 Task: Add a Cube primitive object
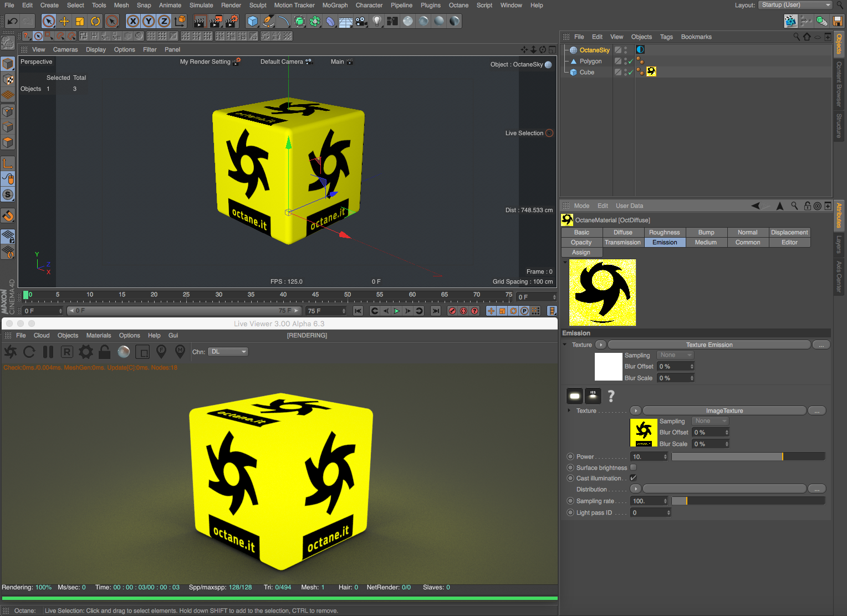click(253, 22)
